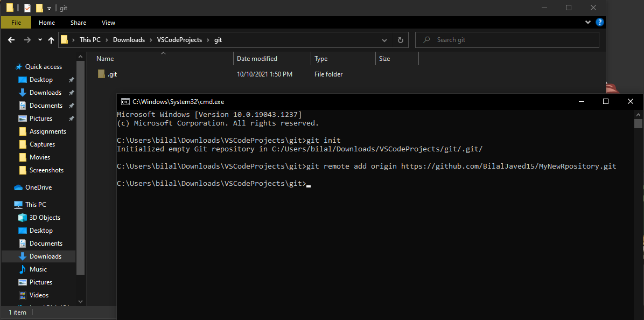Viewport: 644px width, 320px height.
Task: Unpin Pictures from Quick access
Action: click(71, 118)
